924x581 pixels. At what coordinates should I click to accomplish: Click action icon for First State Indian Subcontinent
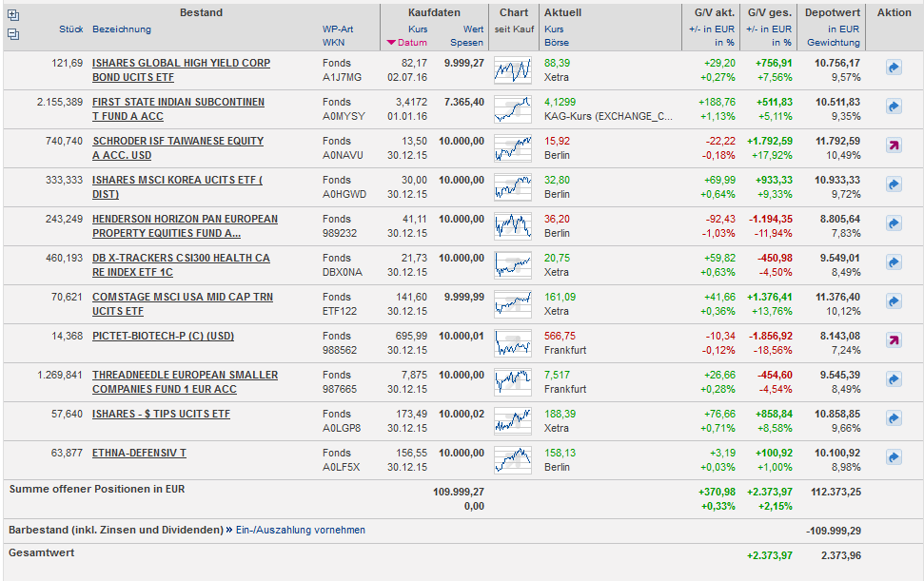[x=894, y=107]
